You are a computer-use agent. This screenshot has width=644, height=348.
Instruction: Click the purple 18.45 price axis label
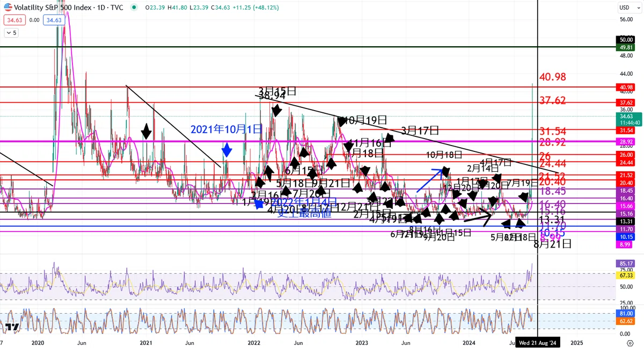click(x=626, y=191)
